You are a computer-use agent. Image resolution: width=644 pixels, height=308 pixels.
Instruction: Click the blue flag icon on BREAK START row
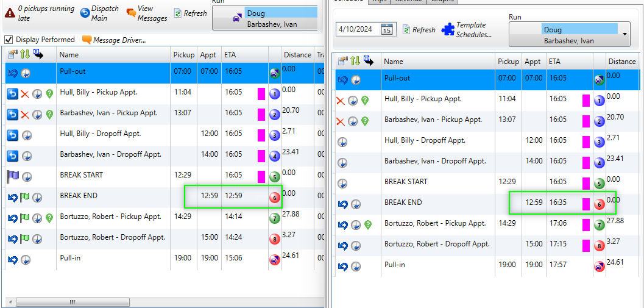point(13,177)
